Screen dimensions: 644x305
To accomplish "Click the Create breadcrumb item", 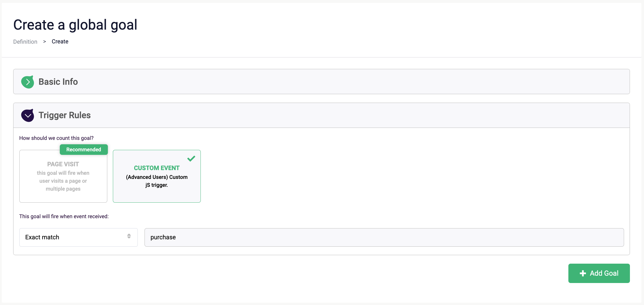I will pyautogui.click(x=60, y=42).
